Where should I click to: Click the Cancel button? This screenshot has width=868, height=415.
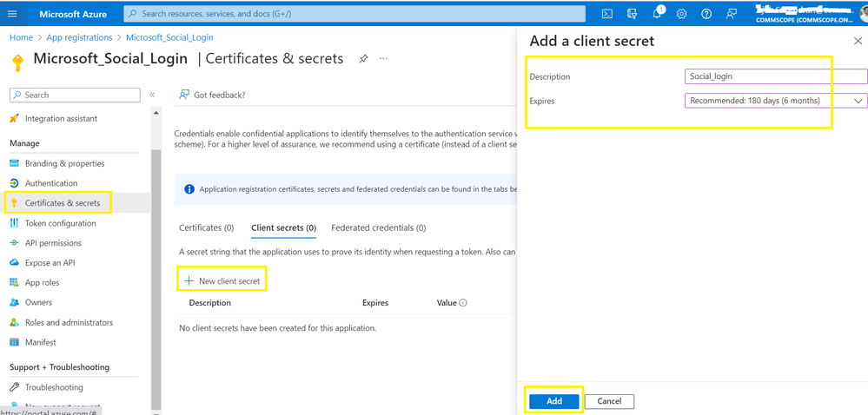pyautogui.click(x=609, y=401)
